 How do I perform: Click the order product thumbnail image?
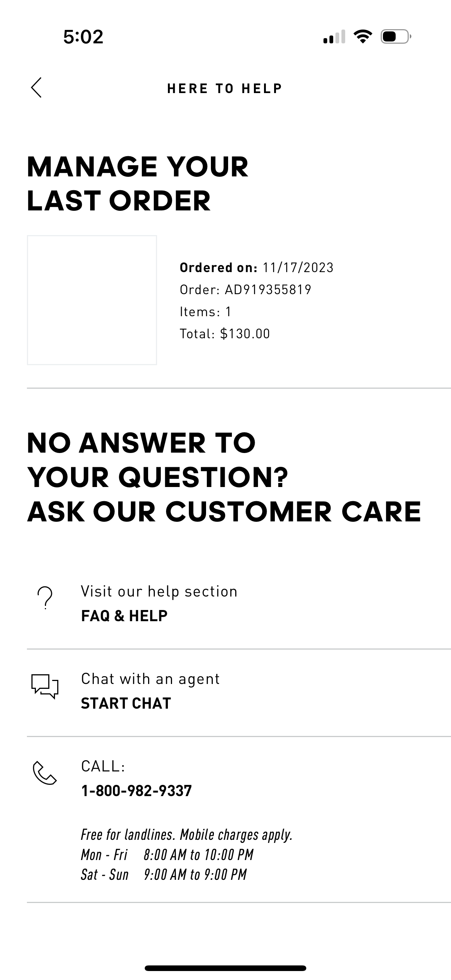92,300
